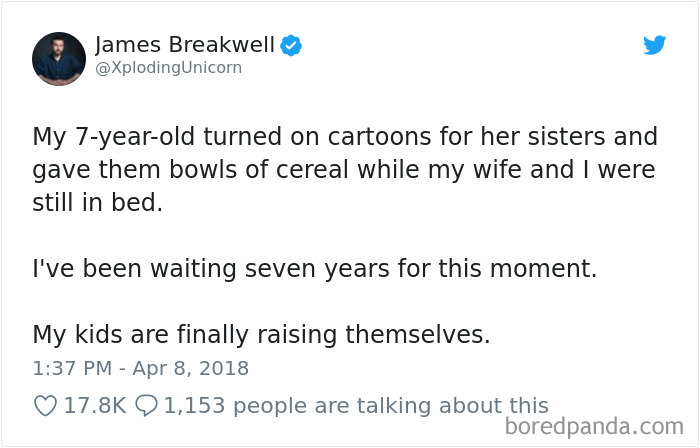
Task: Click "My kids are finally raising themselves" line
Action: pos(261,334)
